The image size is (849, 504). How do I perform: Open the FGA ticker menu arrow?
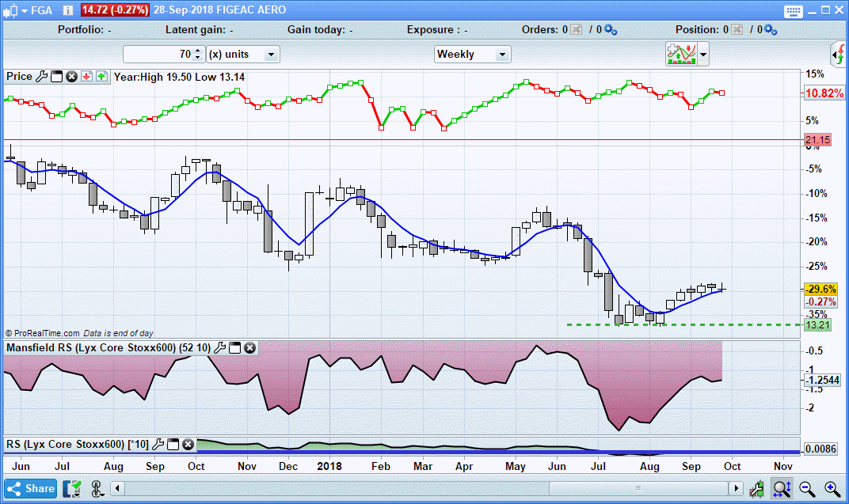[25, 10]
